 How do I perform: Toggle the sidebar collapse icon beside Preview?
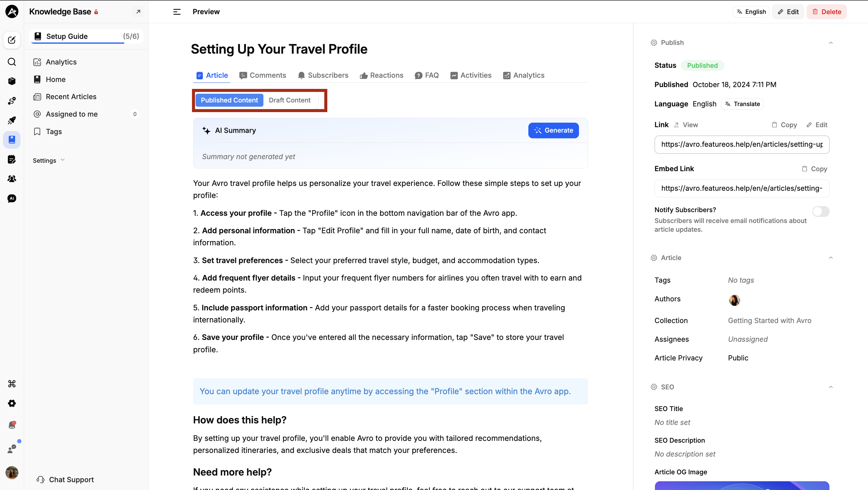coord(177,12)
